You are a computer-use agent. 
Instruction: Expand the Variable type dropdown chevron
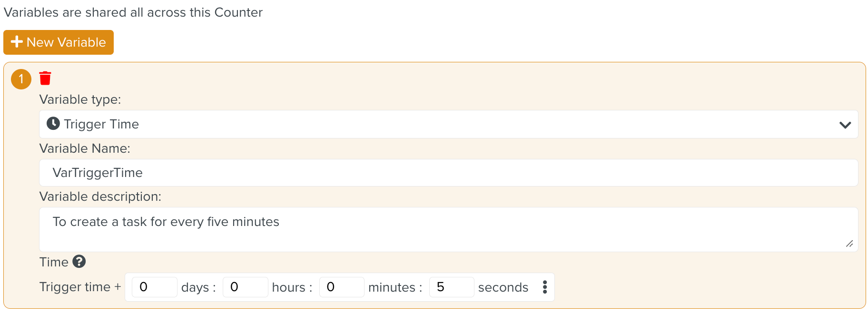point(845,125)
